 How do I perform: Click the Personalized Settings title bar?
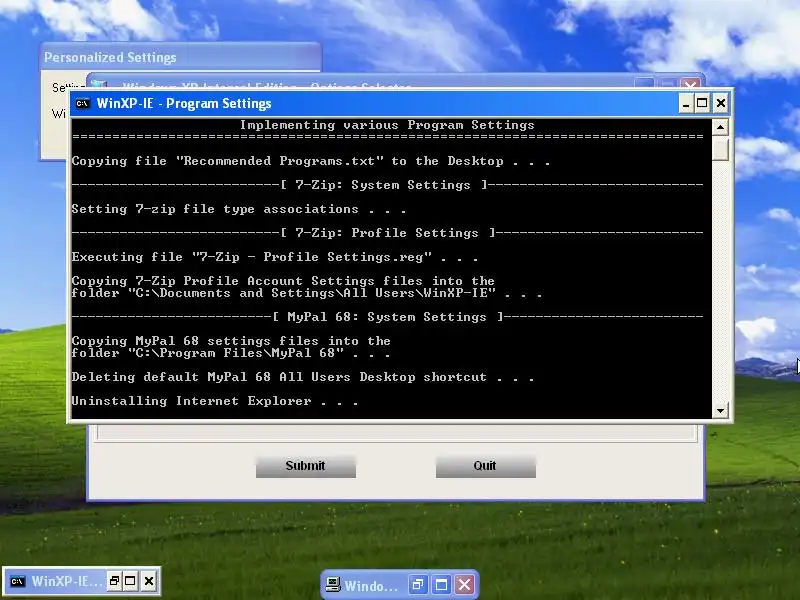point(181,57)
